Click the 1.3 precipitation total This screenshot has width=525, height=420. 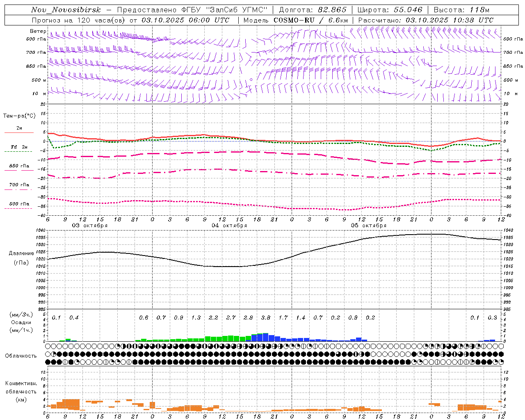(x=196, y=318)
